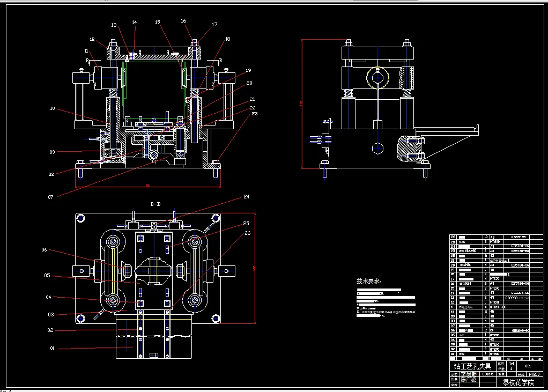Click callout number 11 near the left clamp
Screen dimensions: 548x392
point(86,51)
